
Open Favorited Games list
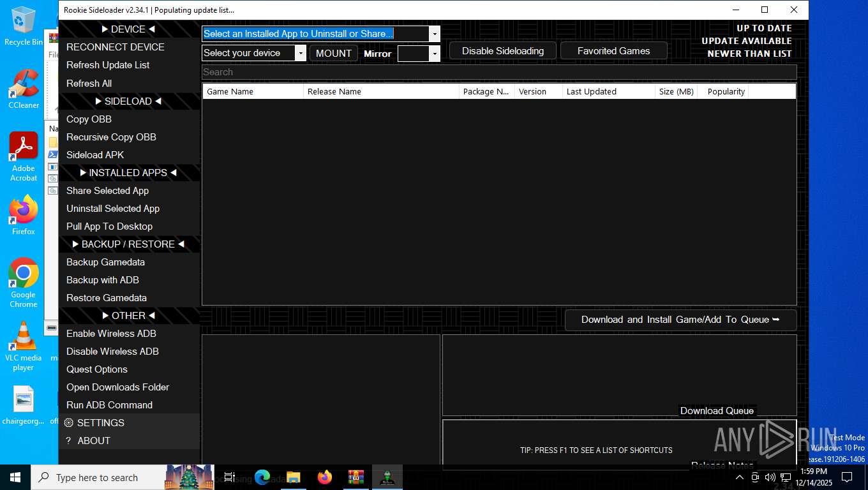tap(614, 51)
